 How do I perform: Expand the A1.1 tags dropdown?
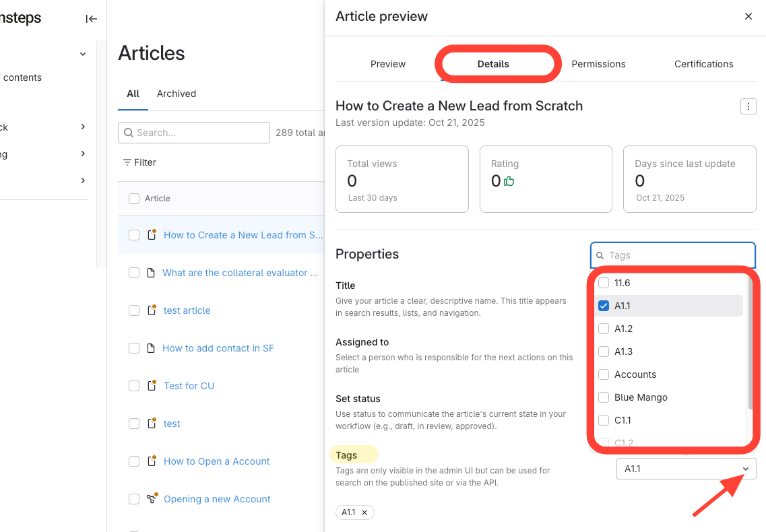pyautogui.click(x=745, y=469)
